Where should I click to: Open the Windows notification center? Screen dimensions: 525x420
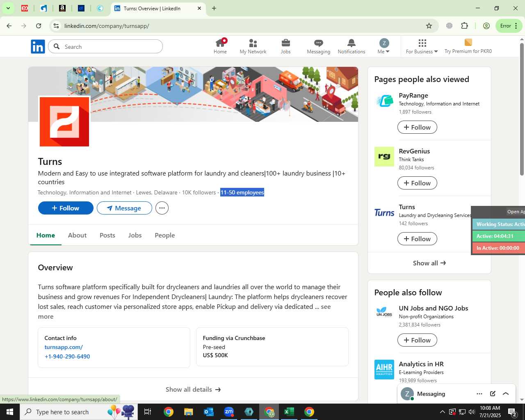point(512,412)
